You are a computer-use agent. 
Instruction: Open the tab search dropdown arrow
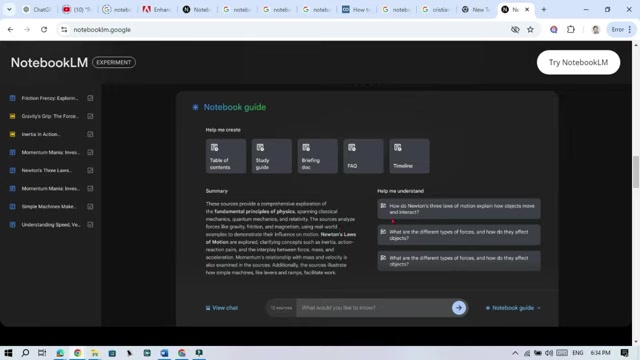(9, 9)
